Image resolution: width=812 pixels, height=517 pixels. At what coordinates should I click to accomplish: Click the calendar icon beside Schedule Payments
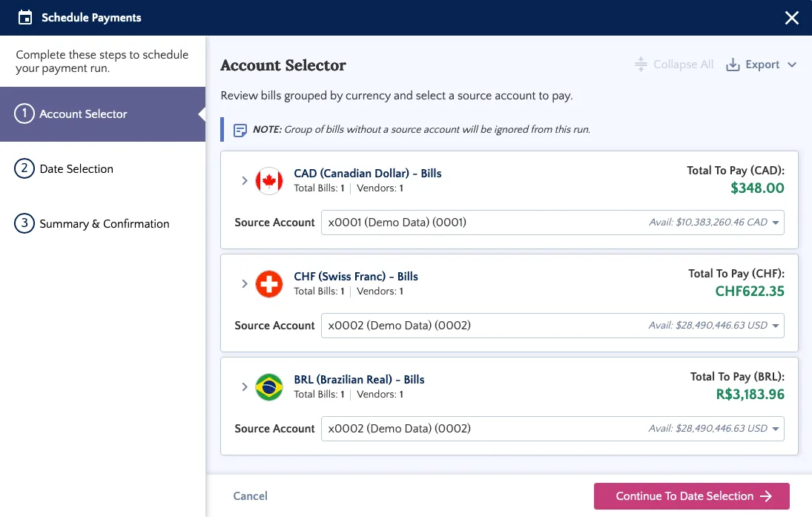[x=25, y=18]
